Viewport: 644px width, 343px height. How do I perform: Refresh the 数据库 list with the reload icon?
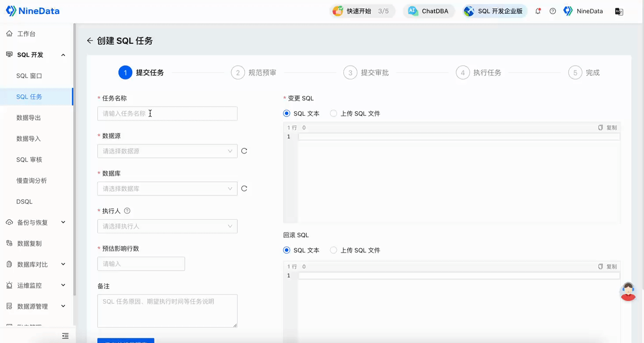point(244,189)
